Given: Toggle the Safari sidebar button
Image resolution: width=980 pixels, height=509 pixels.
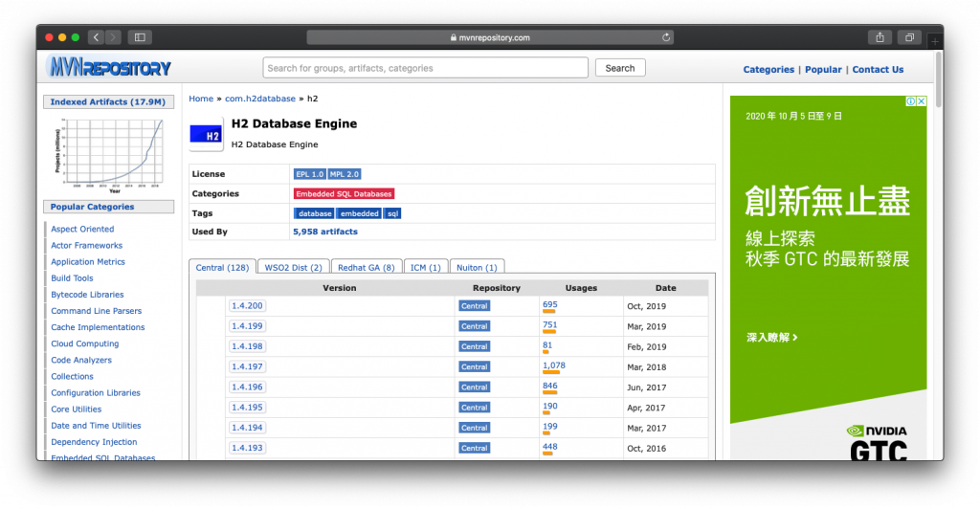Looking at the screenshot, I should (x=140, y=37).
